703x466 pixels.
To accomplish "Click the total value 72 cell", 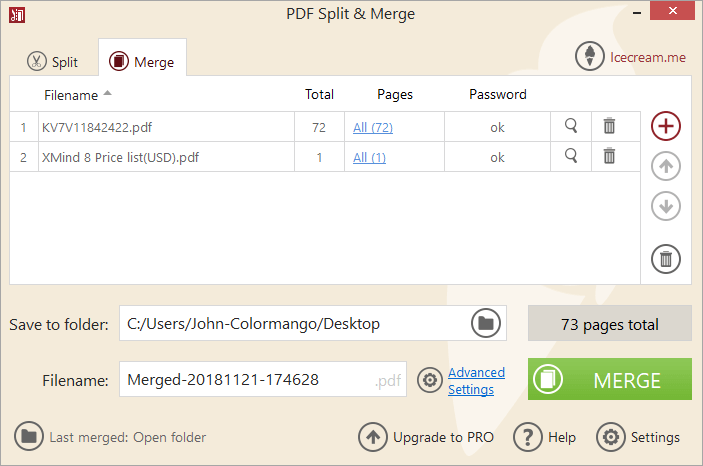I will (x=319, y=128).
